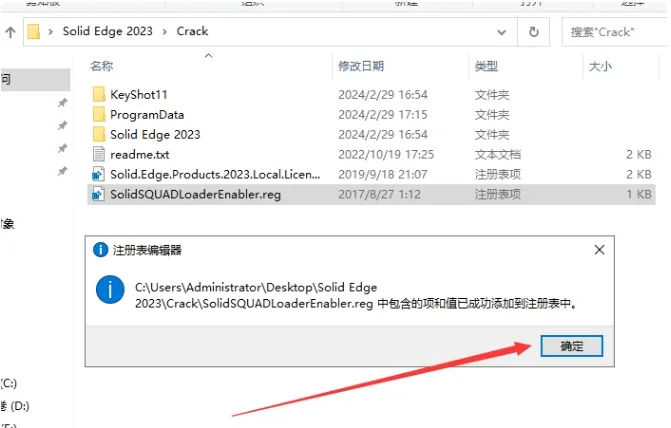Click the address bar folder icon
This screenshot has width=671, height=428.
click(x=34, y=32)
